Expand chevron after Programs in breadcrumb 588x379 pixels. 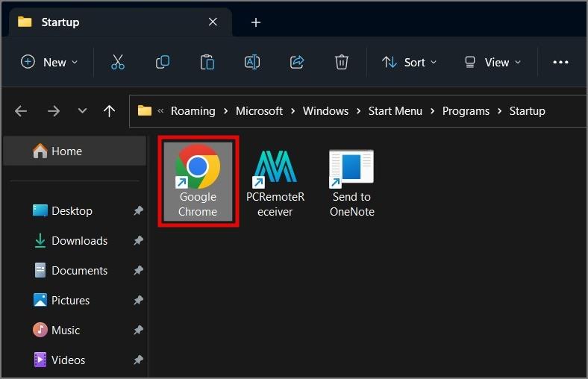(x=499, y=111)
